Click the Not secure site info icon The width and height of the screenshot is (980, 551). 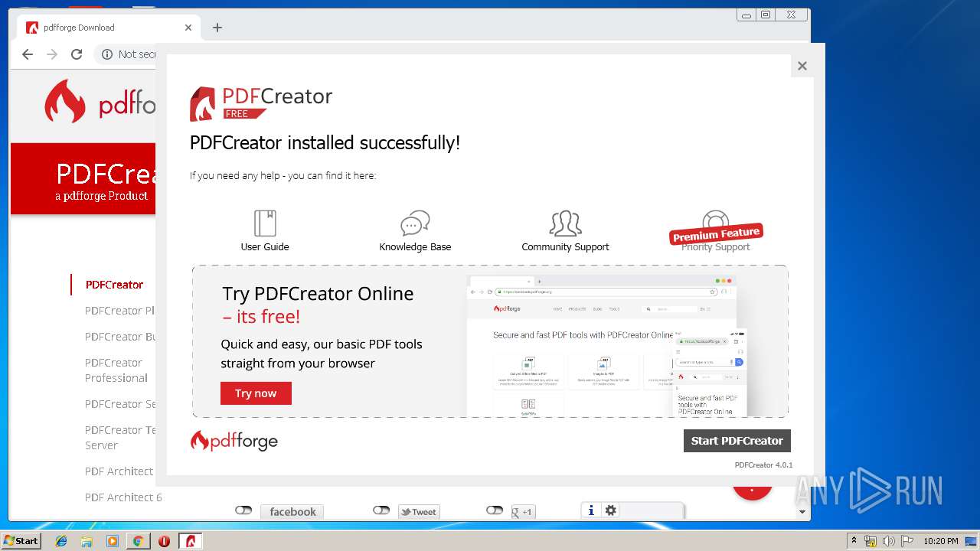(x=107, y=54)
